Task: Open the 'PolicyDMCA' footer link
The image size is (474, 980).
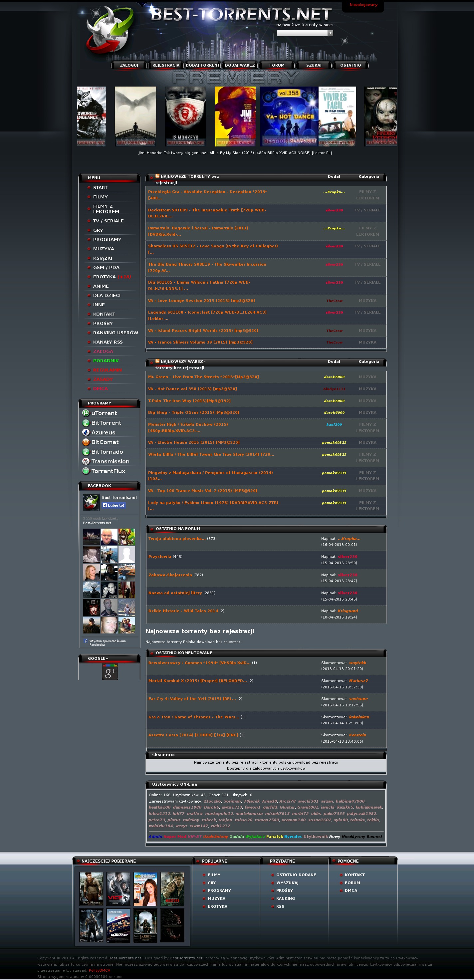Action: pyautogui.click(x=99, y=970)
